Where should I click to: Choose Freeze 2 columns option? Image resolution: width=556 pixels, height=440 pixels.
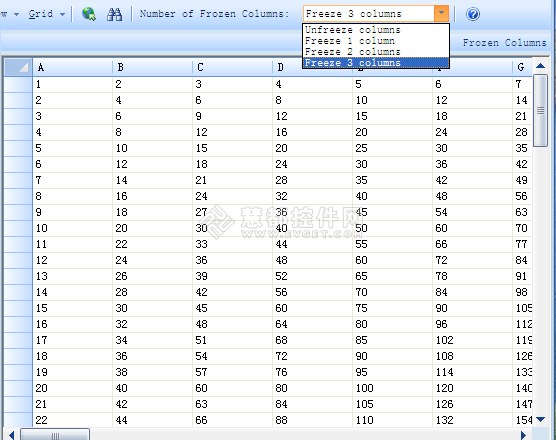[x=376, y=52]
